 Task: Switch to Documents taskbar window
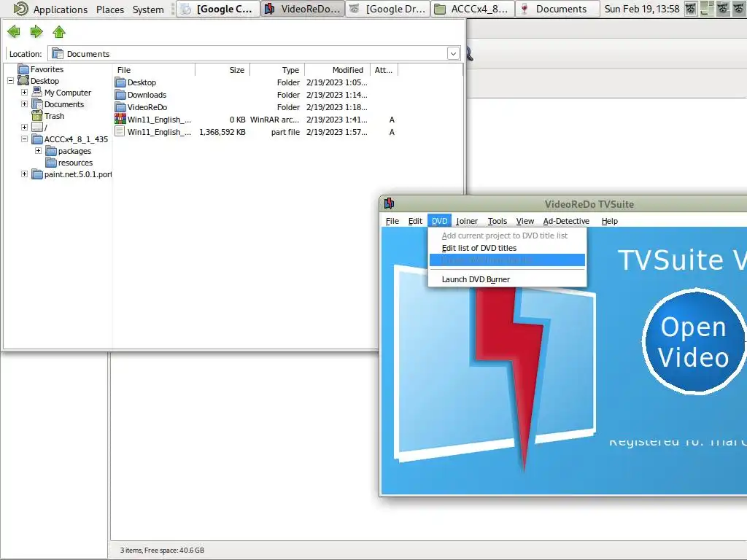[557, 9]
